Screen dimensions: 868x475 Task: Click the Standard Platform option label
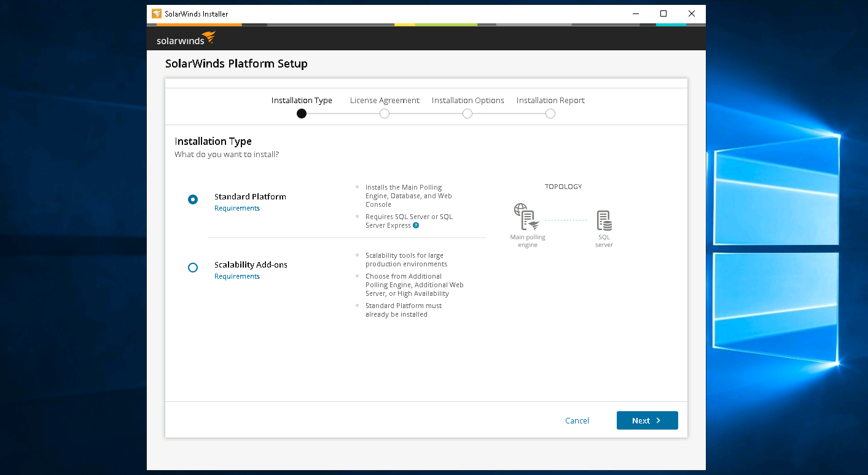(x=250, y=197)
